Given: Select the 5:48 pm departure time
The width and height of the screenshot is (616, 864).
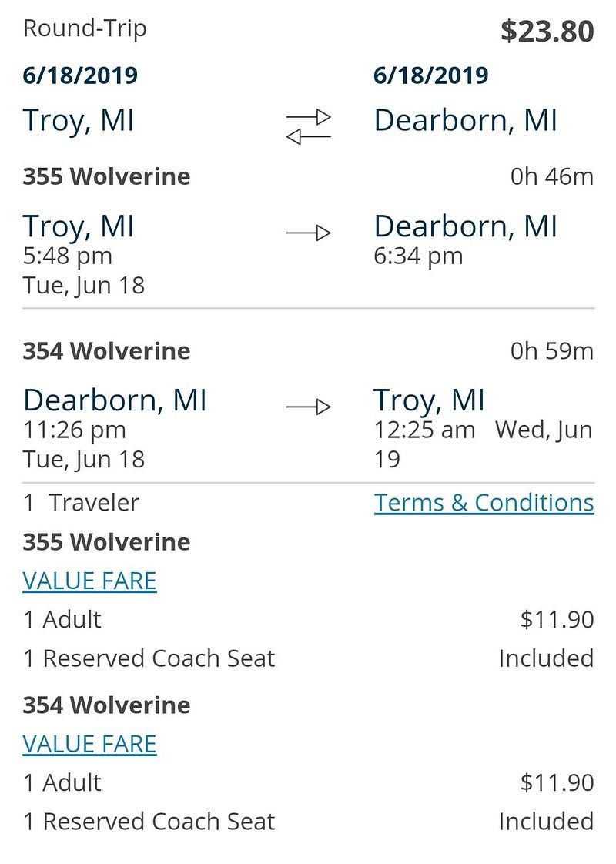Looking at the screenshot, I should click(x=68, y=256).
